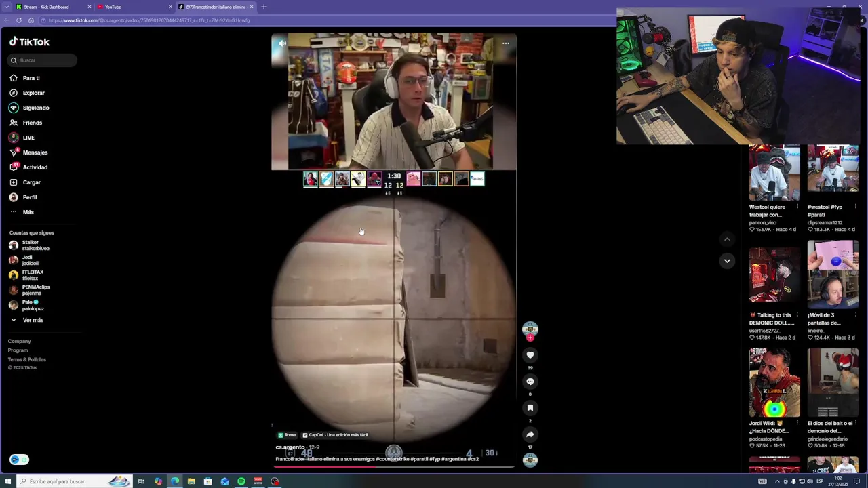Mute the TikTok video sound
The image size is (868, 488).
282,43
